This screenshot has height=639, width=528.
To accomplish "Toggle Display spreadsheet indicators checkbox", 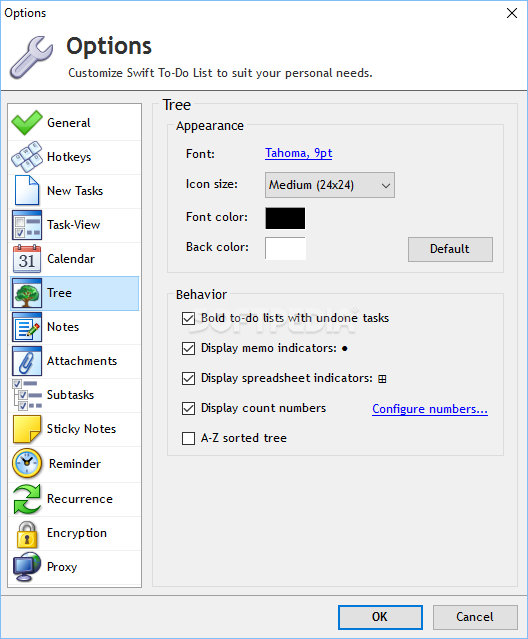I will (188, 379).
